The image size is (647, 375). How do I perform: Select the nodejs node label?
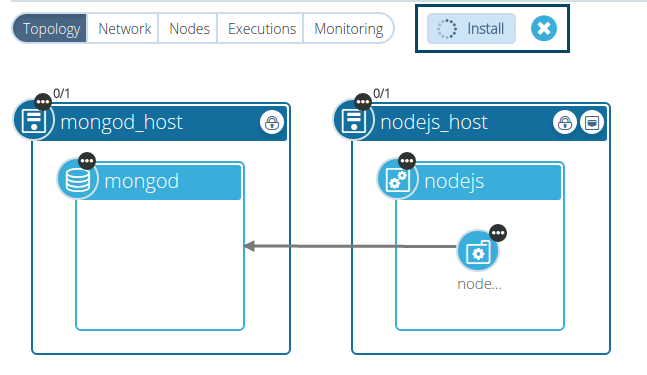(454, 182)
